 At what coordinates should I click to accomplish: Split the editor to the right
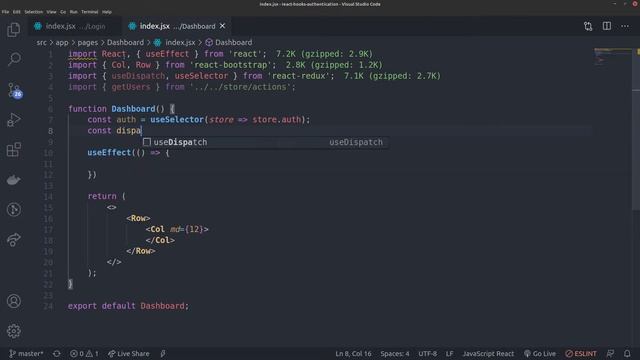tap(607, 26)
